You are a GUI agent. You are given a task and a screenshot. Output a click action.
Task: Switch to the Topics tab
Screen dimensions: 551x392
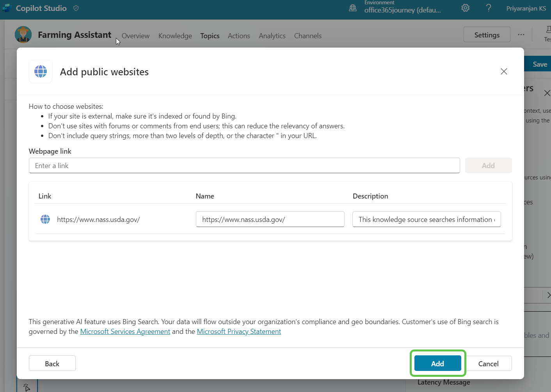click(x=210, y=36)
